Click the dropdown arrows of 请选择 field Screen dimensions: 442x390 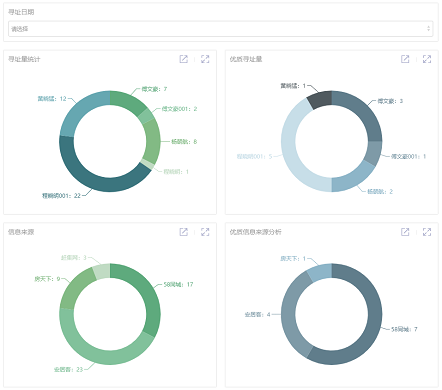428,29
